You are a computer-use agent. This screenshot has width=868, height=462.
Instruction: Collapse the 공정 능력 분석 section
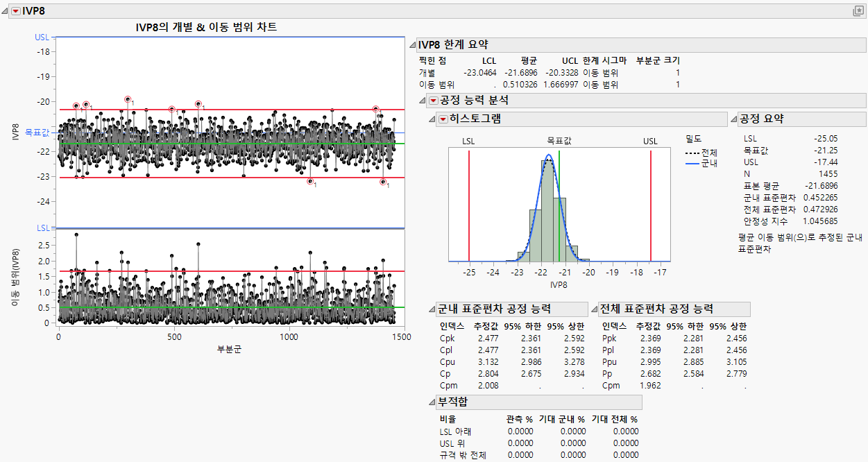[423, 101]
